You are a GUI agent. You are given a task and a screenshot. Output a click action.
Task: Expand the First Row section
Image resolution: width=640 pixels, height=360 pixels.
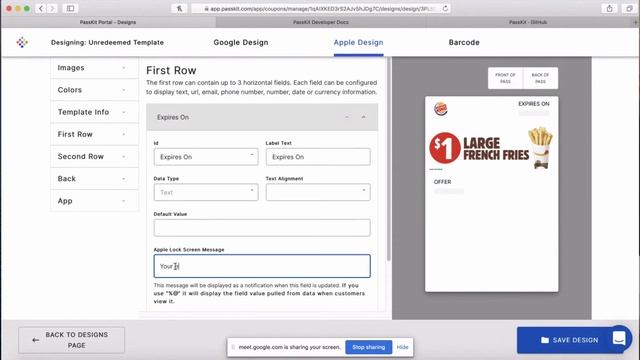[x=94, y=134]
